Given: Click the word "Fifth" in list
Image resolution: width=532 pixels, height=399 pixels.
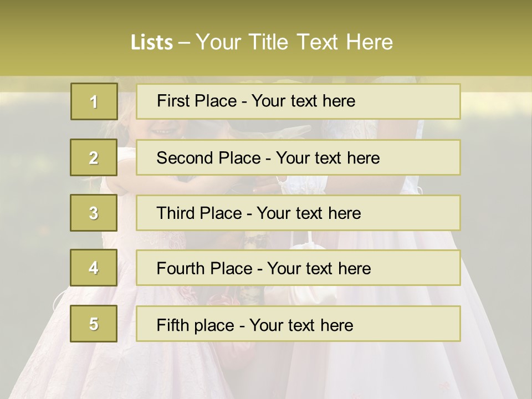Looking at the screenshot, I should pos(172,325).
